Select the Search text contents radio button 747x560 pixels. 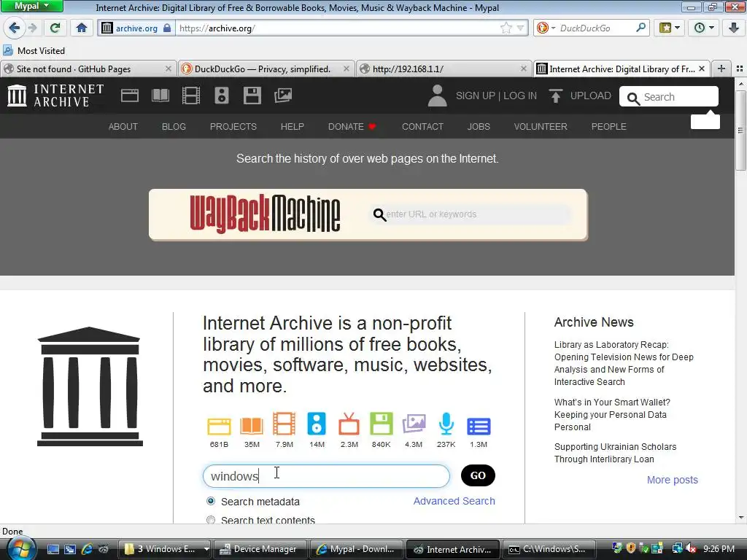211,519
